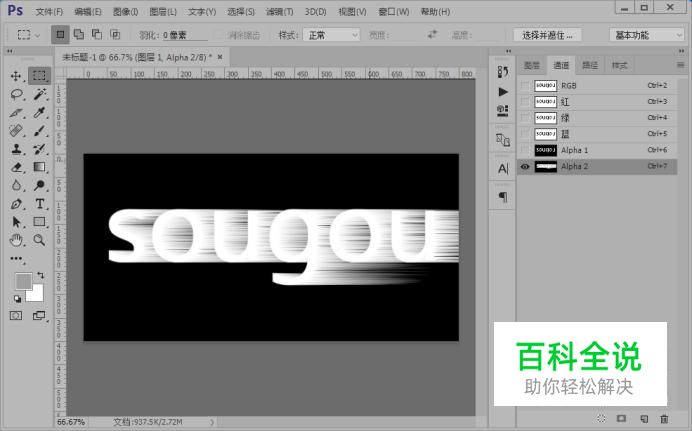Select the Dodge tool
Screen dimensions: 692x431
(x=39, y=185)
